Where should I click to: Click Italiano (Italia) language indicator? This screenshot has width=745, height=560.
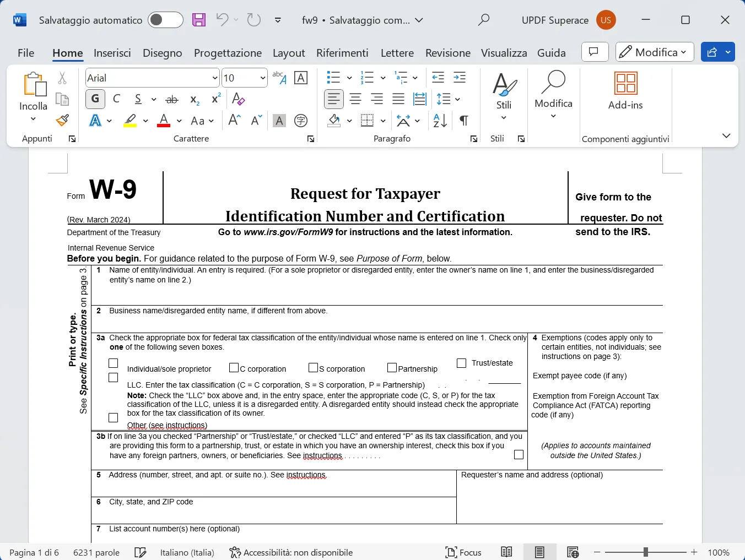[187, 552]
